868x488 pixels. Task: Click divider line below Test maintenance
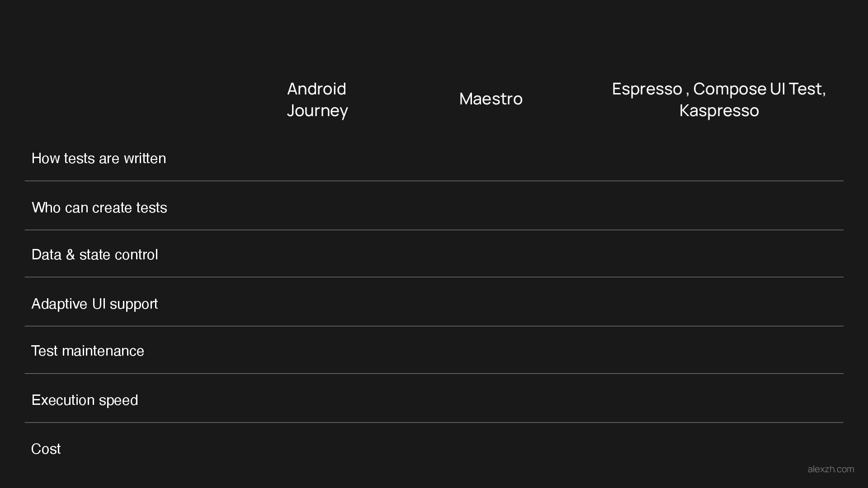click(x=434, y=374)
